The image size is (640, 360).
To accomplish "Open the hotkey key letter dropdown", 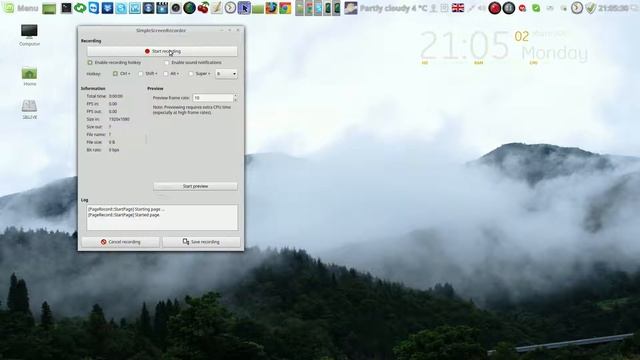I will (226, 74).
